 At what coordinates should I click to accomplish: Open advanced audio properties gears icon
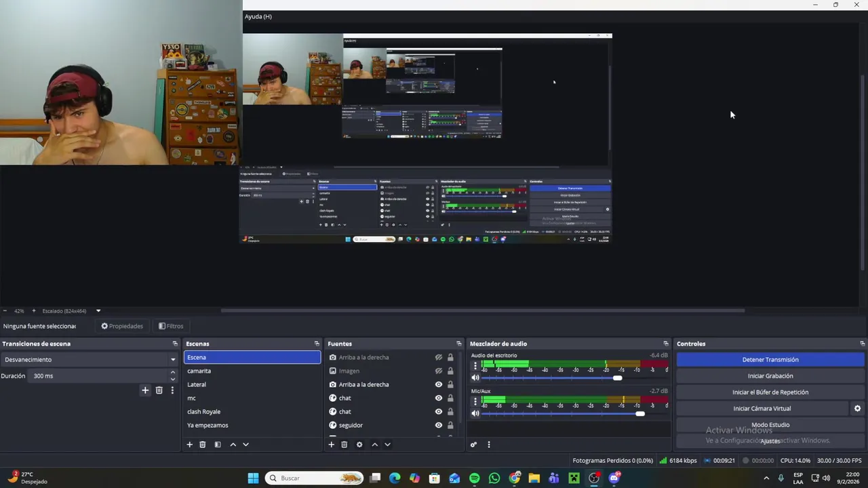tap(473, 445)
